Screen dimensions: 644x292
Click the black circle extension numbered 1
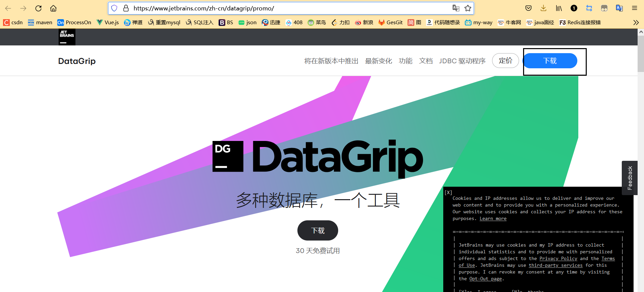(x=574, y=8)
